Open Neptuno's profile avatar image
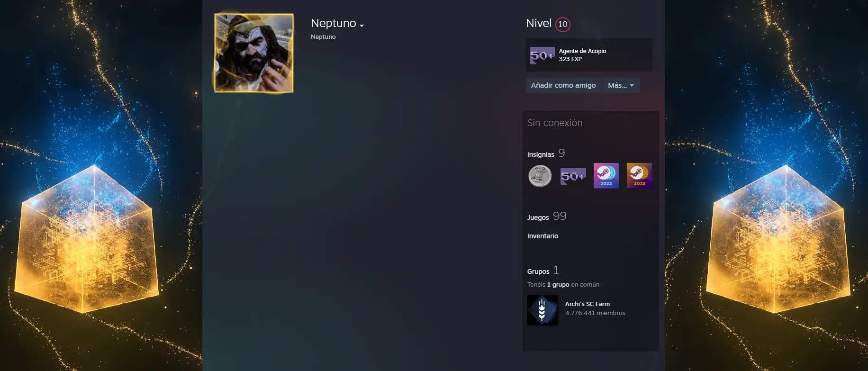Image resolution: width=868 pixels, height=371 pixels. [254, 53]
